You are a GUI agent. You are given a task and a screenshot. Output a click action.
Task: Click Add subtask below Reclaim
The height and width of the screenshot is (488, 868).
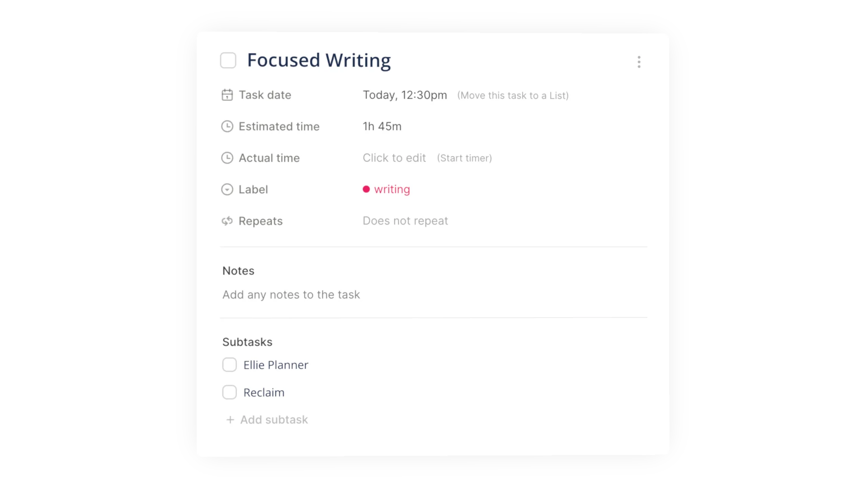point(274,420)
